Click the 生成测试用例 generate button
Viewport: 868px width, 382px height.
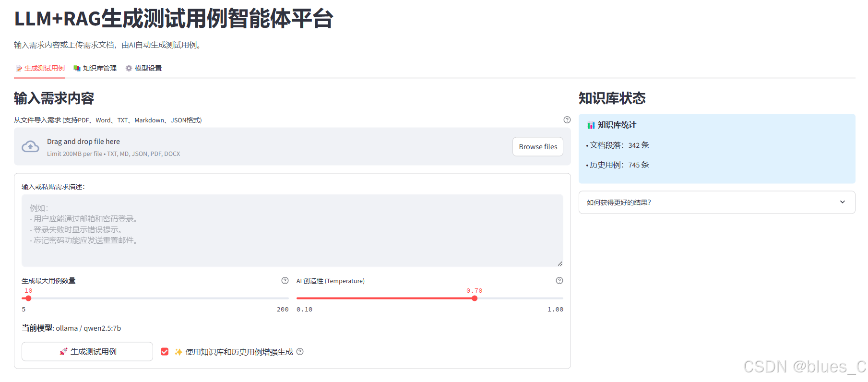point(87,352)
